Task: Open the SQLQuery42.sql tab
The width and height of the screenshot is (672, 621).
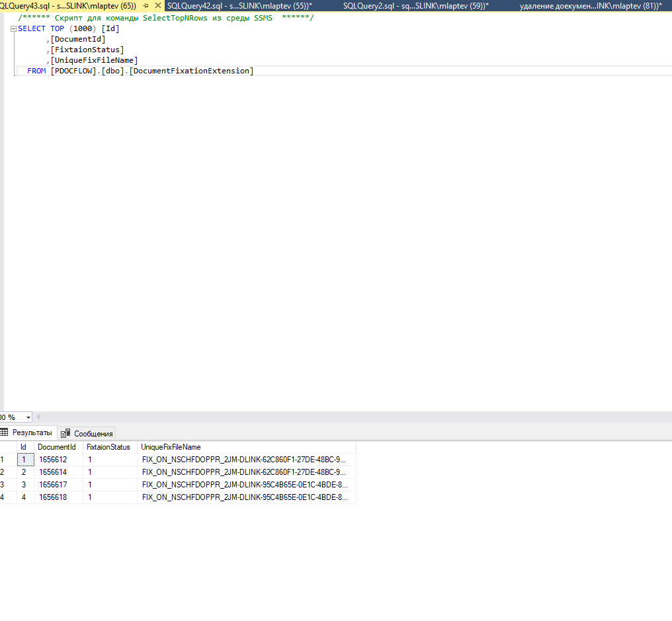Action: click(239, 6)
